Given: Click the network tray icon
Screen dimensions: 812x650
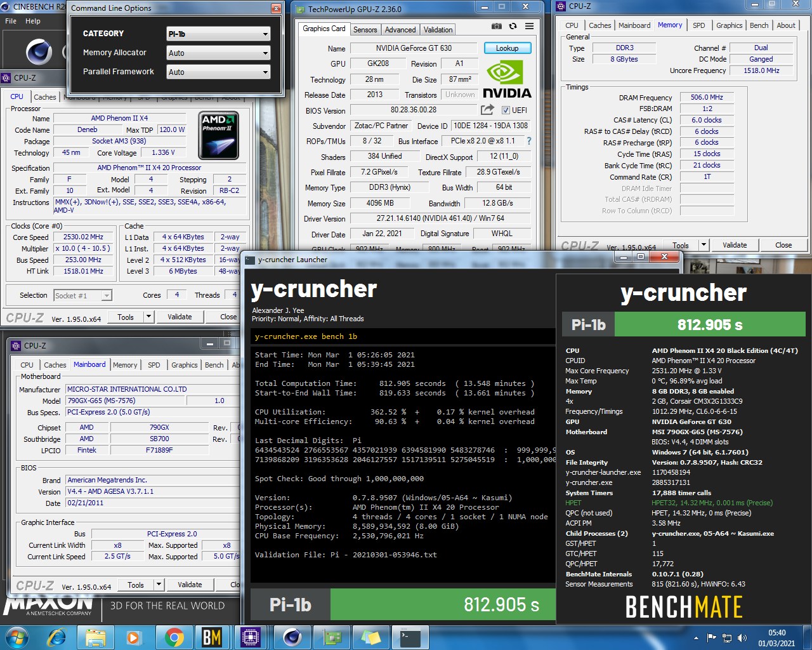Looking at the screenshot, I should [727, 638].
